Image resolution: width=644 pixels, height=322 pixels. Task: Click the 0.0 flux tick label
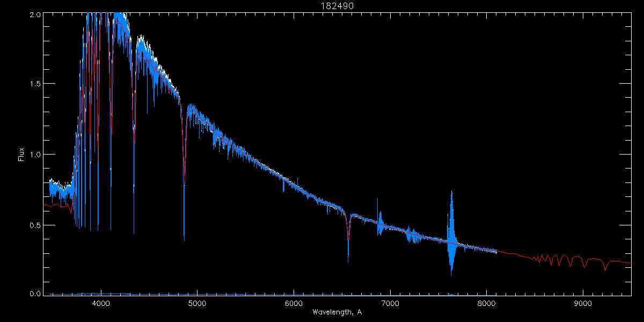(34, 293)
